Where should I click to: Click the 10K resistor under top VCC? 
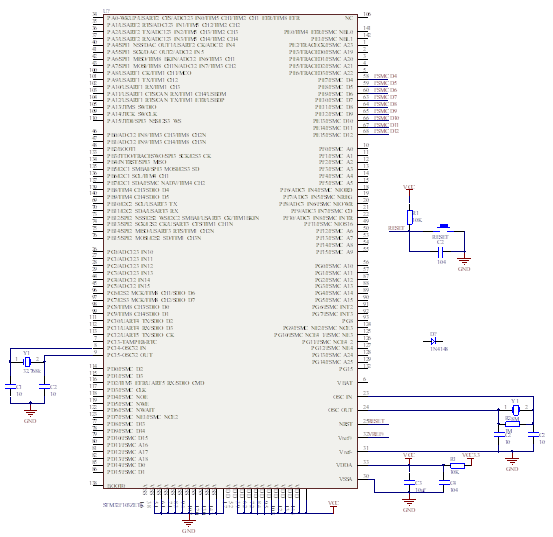(409, 217)
